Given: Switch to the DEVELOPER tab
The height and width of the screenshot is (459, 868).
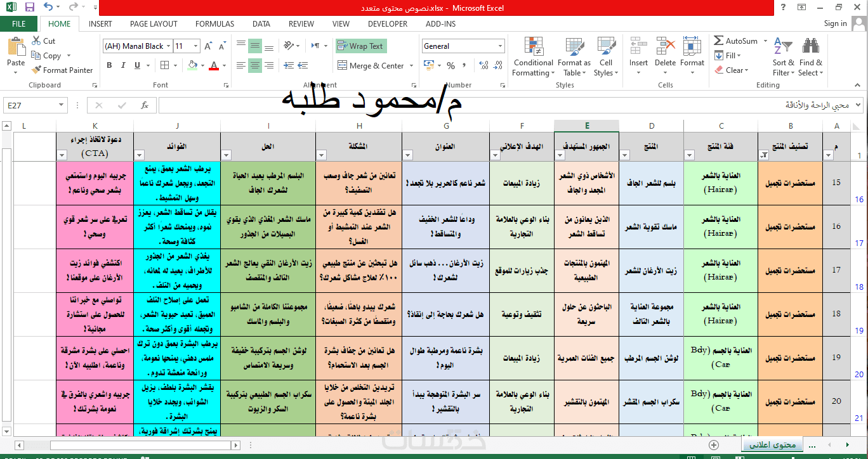Looking at the screenshot, I should pos(388,23).
